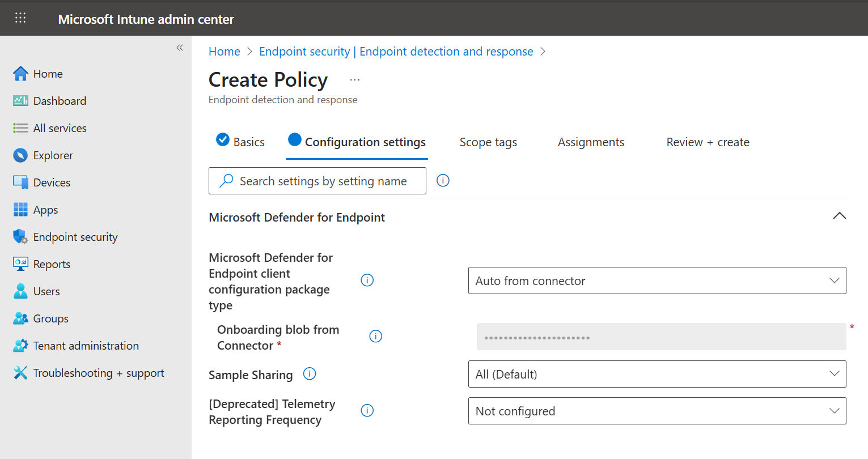Click the Onboarding blob masked field
The width and height of the screenshot is (868, 459).
661,337
